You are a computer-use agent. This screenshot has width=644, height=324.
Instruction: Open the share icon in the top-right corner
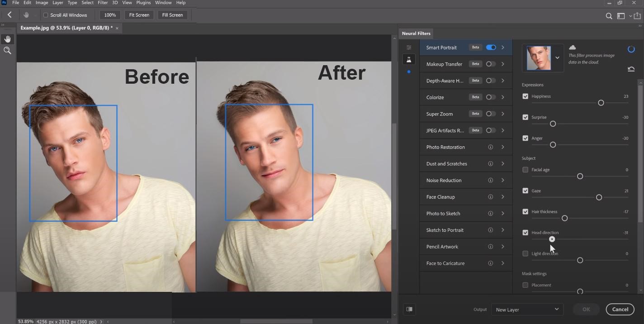(638, 15)
